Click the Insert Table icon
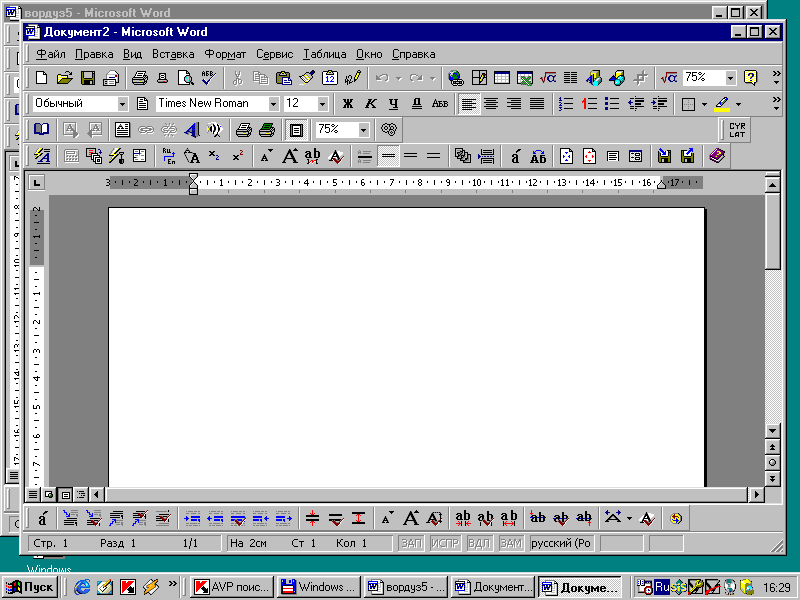This screenshot has height=600, width=800. (x=502, y=78)
